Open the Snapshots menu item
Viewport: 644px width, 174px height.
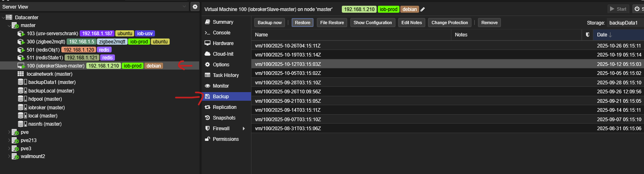(x=224, y=118)
